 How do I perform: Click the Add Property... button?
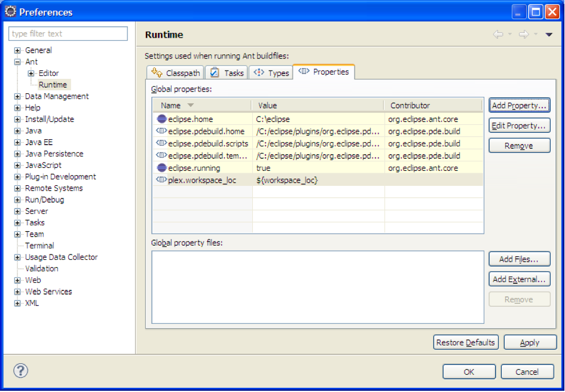519,105
